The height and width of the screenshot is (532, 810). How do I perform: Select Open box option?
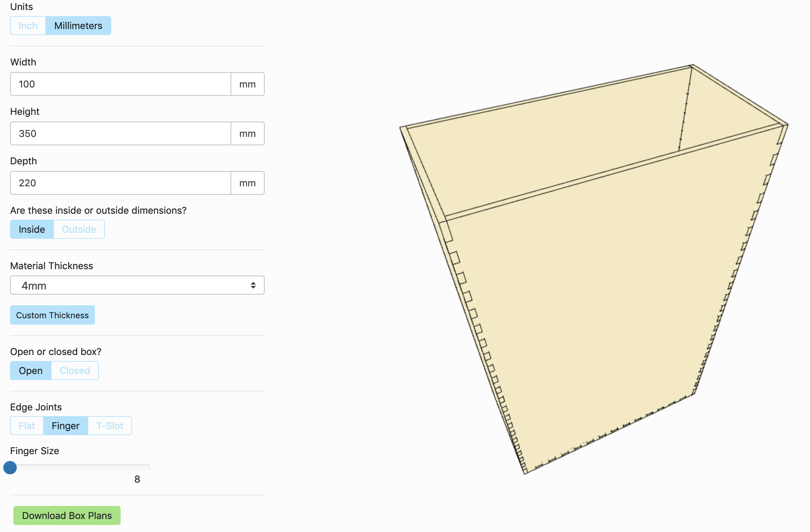[31, 370]
